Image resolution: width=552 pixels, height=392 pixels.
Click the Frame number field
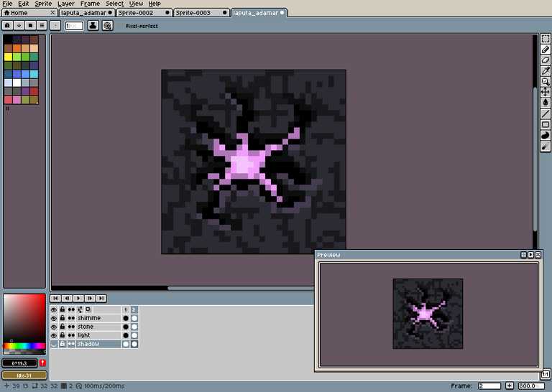click(489, 386)
